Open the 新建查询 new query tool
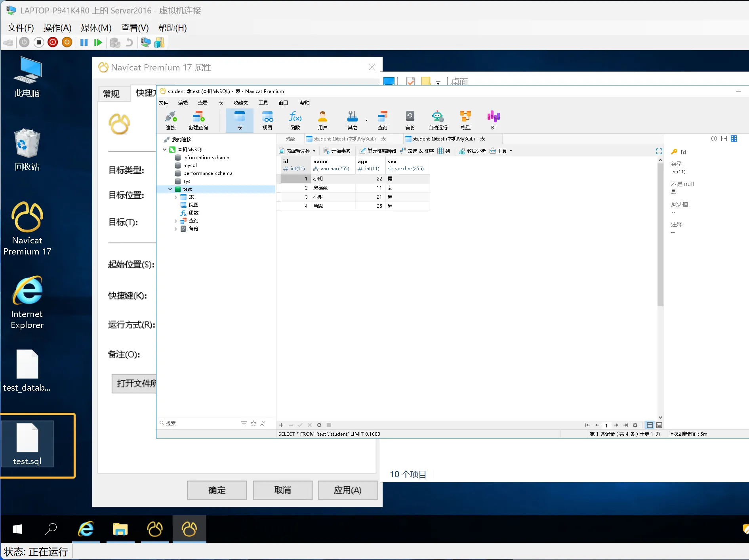 point(198,120)
